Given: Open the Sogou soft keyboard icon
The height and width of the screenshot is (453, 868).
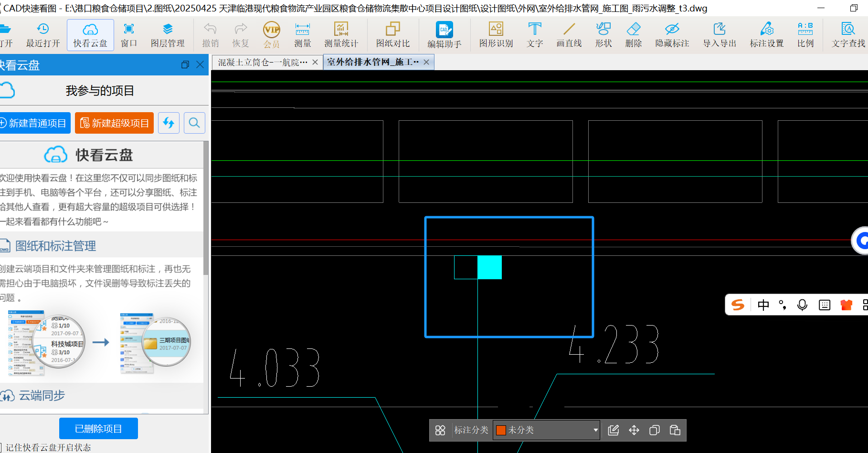Looking at the screenshot, I should pos(825,305).
